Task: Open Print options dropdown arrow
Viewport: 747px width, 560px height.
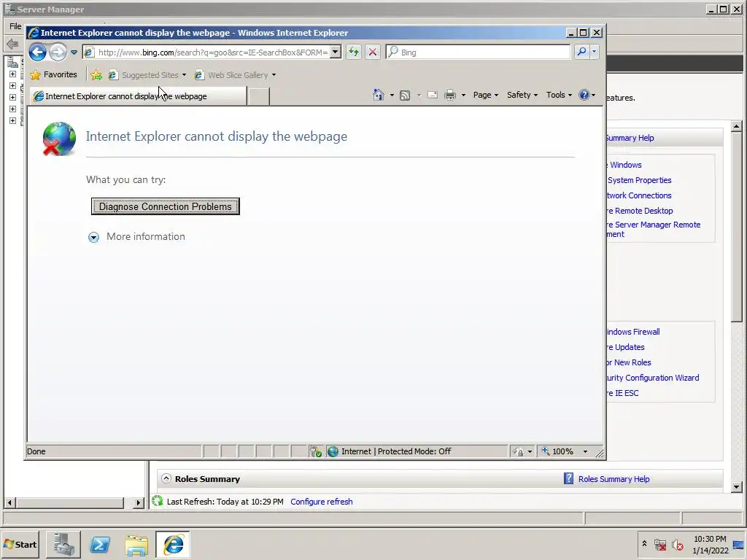Action: pos(463,96)
